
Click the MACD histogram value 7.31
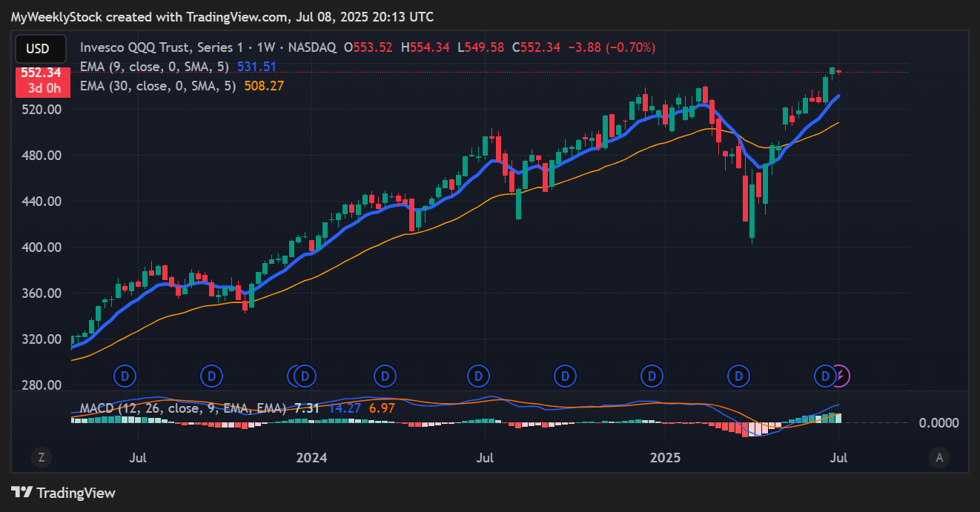point(307,408)
